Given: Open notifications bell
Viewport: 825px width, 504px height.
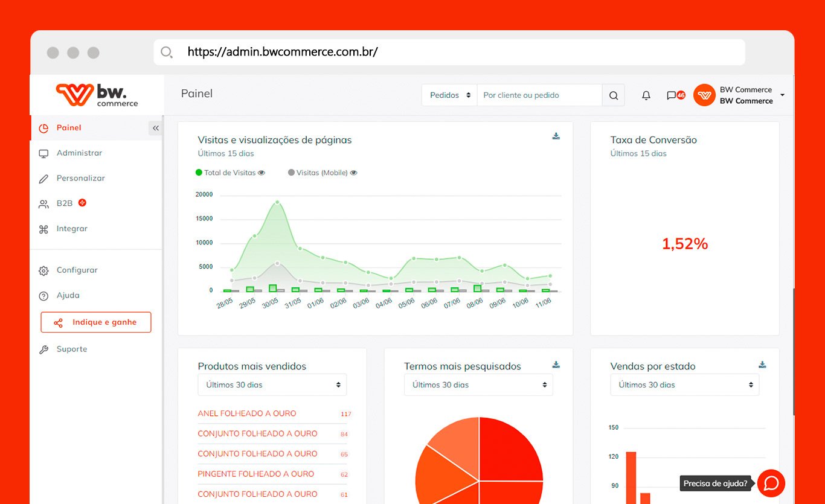Looking at the screenshot, I should (x=646, y=95).
